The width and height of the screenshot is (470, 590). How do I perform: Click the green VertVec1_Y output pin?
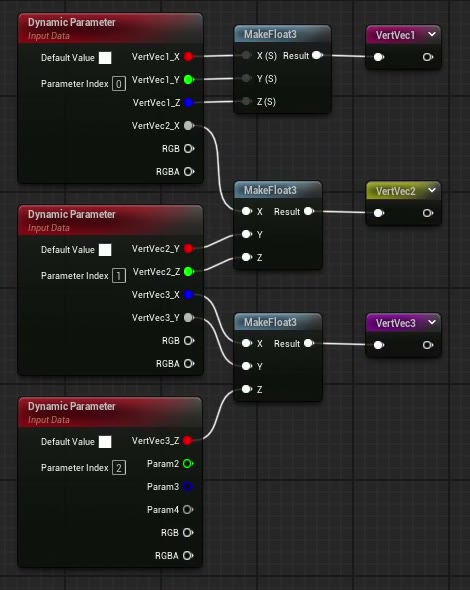[x=189, y=80]
